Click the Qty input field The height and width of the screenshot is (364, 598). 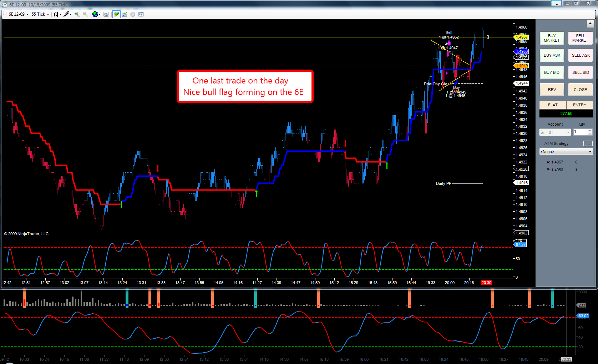click(x=580, y=132)
